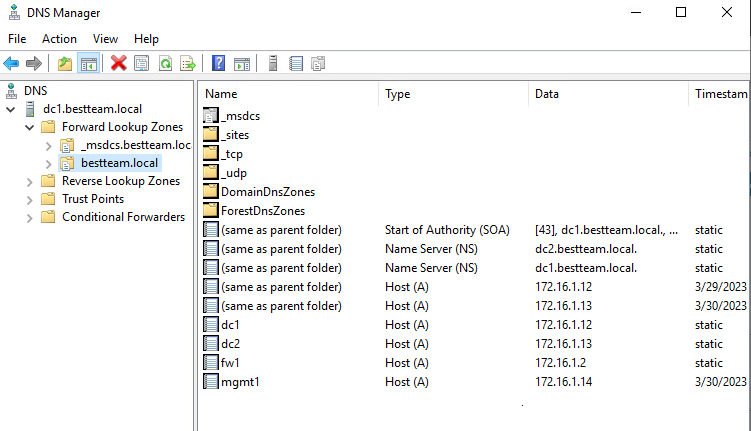Image resolution: width=751 pixels, height=431 pixels.
Task: Expand the _msdcs.bestteam.local zone chevron
Action: point(48,146)
